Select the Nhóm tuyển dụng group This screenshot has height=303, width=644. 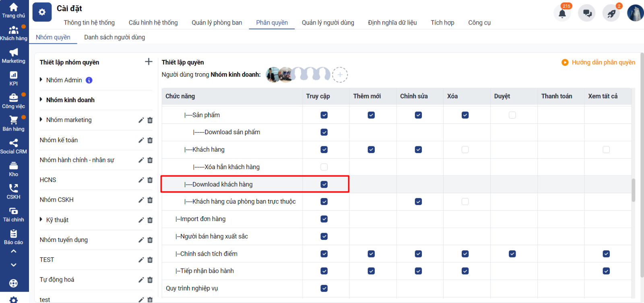(x=64, y=240)
